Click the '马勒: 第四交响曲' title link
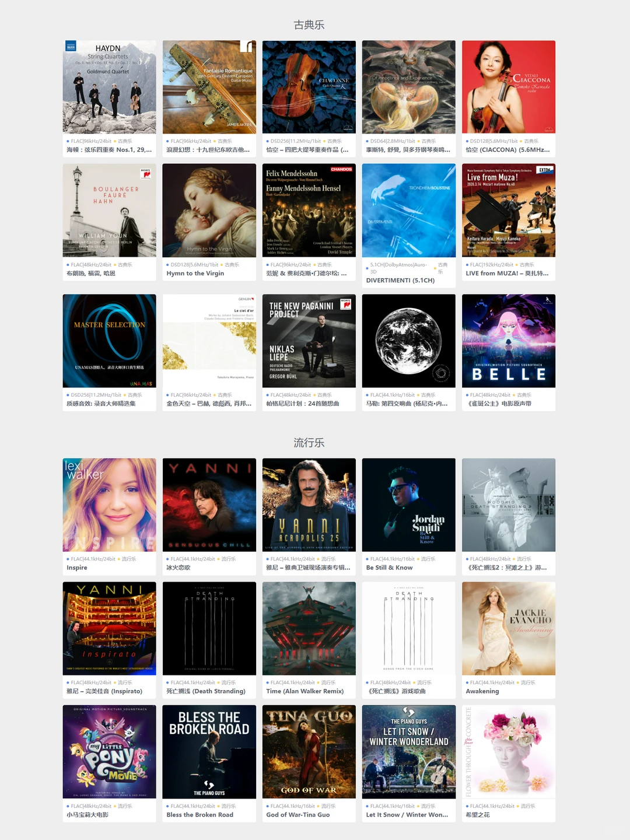This screenshot has height=840, width=630. pyautogui.click(x=407, y=404)
